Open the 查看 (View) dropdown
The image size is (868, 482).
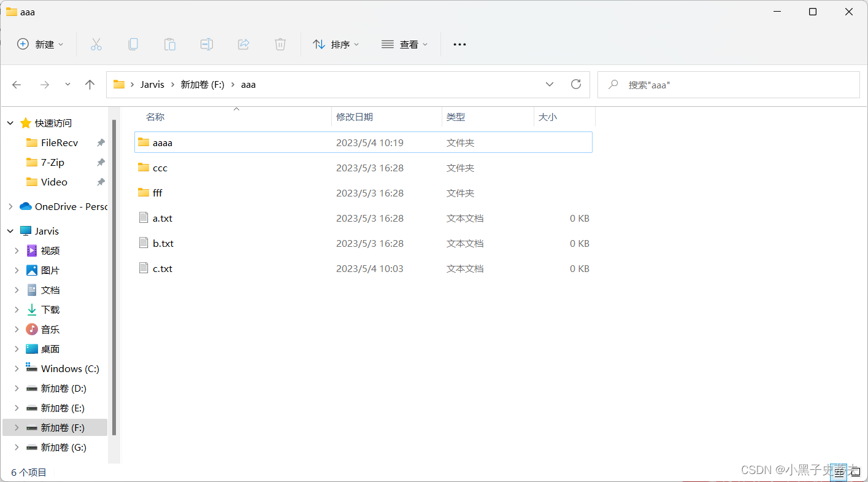click(x=405, y=44)
